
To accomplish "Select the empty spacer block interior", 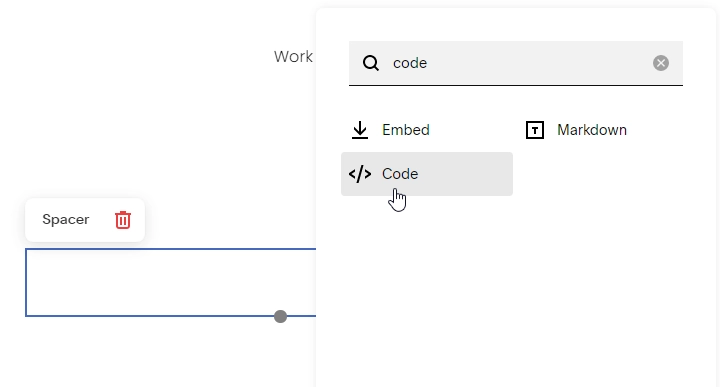I will [x=171, y=282].
